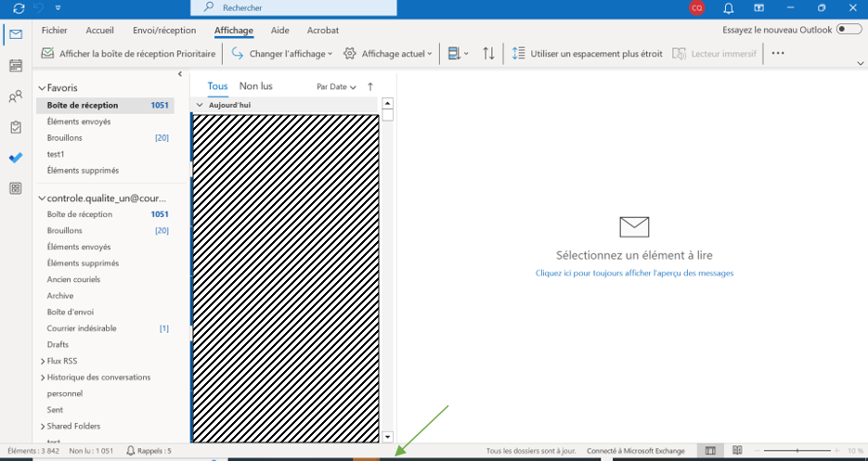Open Affichage actuel dropdown

click(x=387, y=54)
